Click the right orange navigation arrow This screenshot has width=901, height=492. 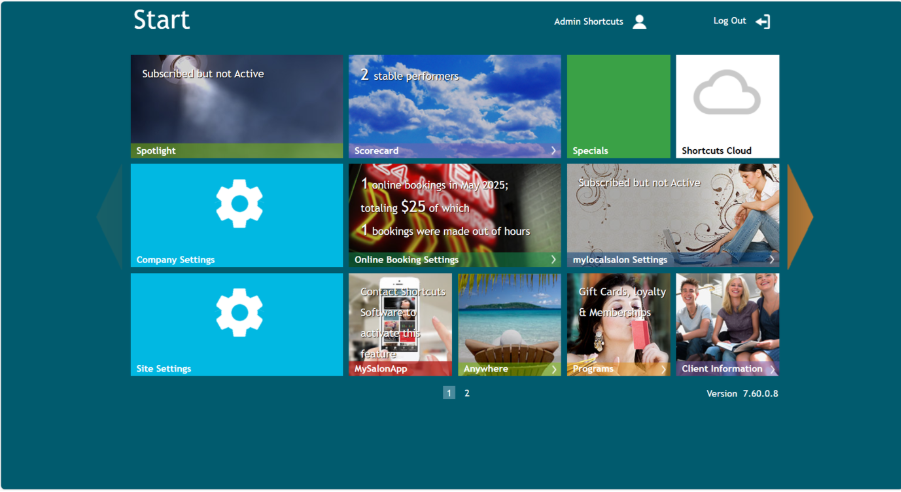pos(800,216)
